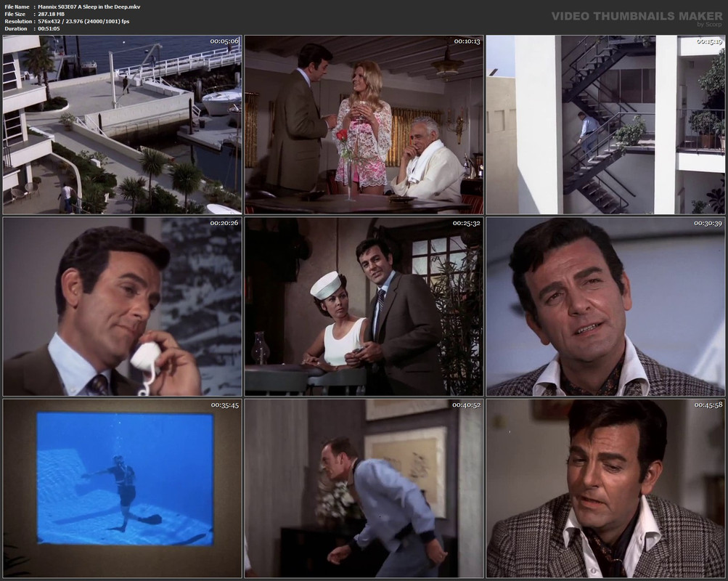728x581 pixels.
Task: Open the underwater diver thumbnail at 00:35:45
Action: (122, 488)
